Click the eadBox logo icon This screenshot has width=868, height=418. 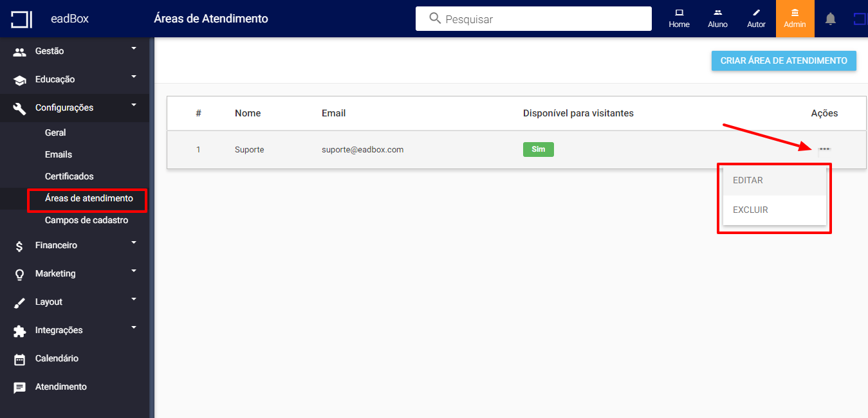(21, 19)
